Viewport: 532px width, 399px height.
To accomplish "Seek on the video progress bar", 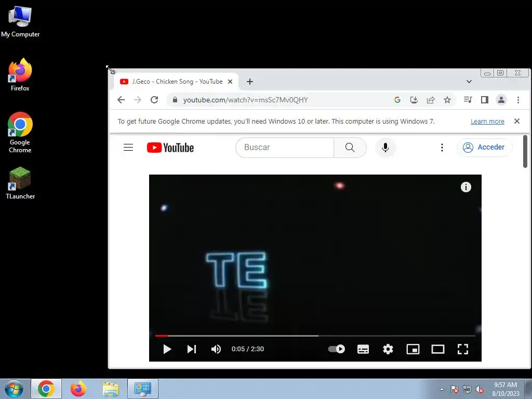I will [315, 336].
